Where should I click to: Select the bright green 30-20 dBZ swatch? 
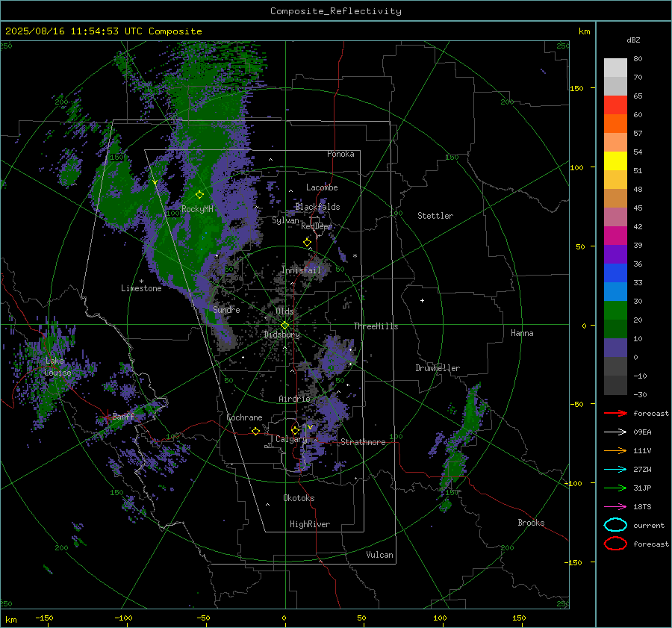pos(615,311)
